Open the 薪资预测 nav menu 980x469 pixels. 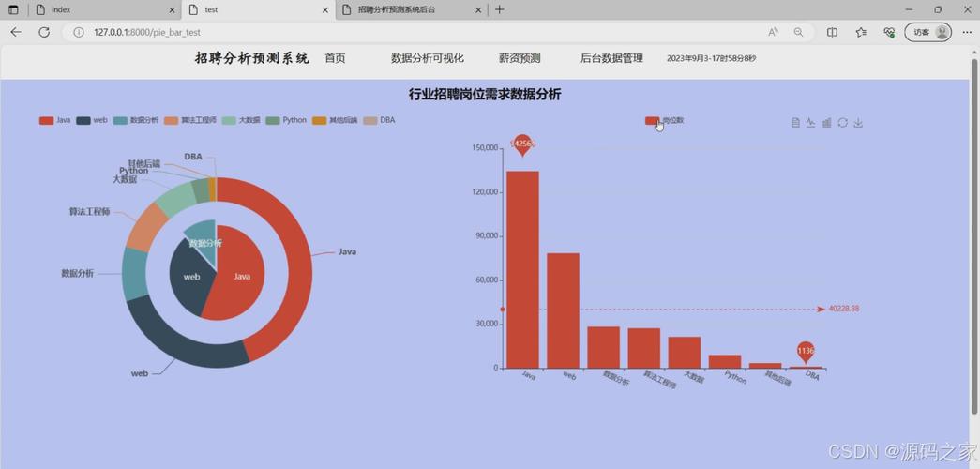coord(519,58)
